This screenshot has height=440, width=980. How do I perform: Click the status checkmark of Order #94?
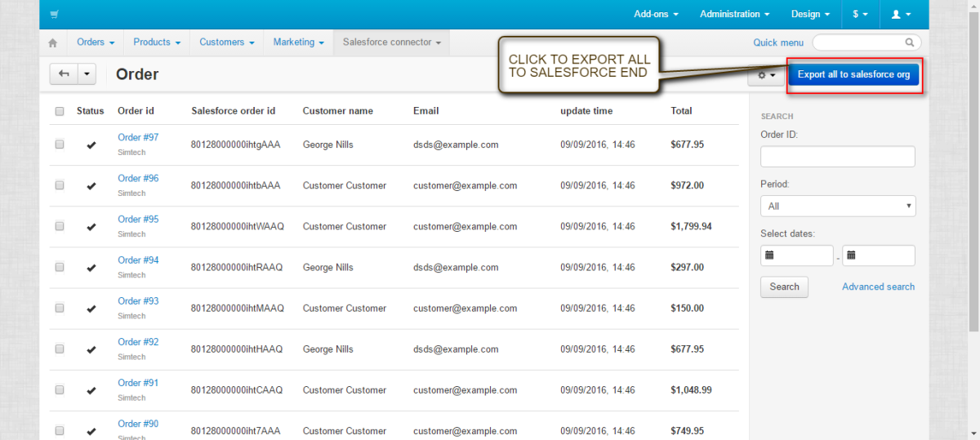coord(91,268)
